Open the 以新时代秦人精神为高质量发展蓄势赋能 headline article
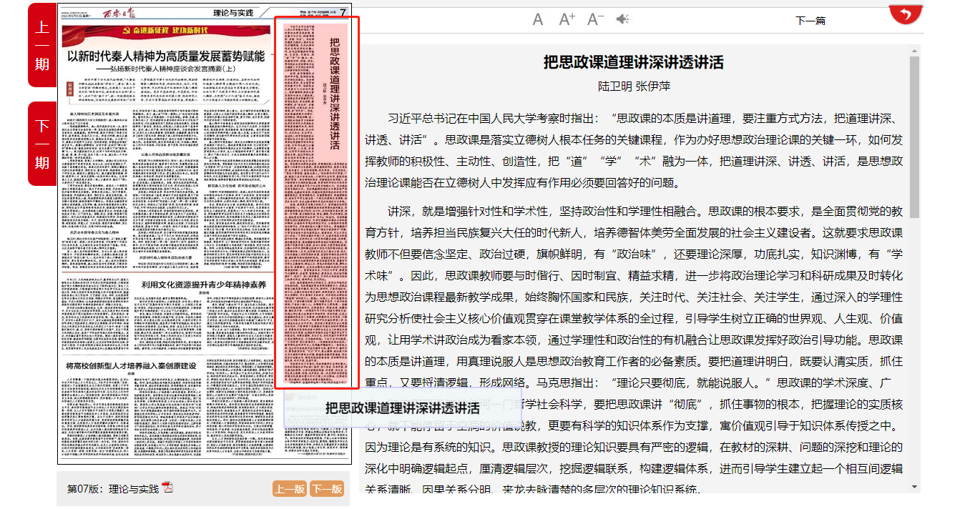 click(x=165, y=56)
